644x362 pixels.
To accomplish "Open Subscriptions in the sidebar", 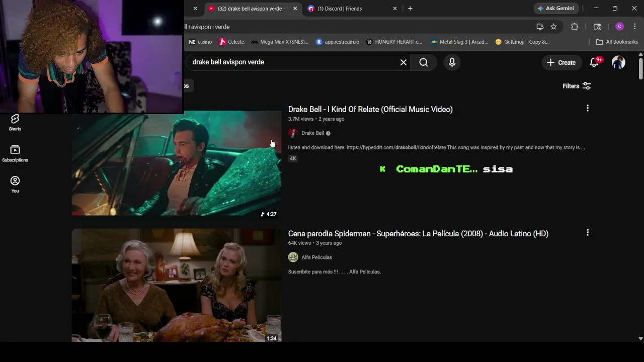I will click(15, 153).
